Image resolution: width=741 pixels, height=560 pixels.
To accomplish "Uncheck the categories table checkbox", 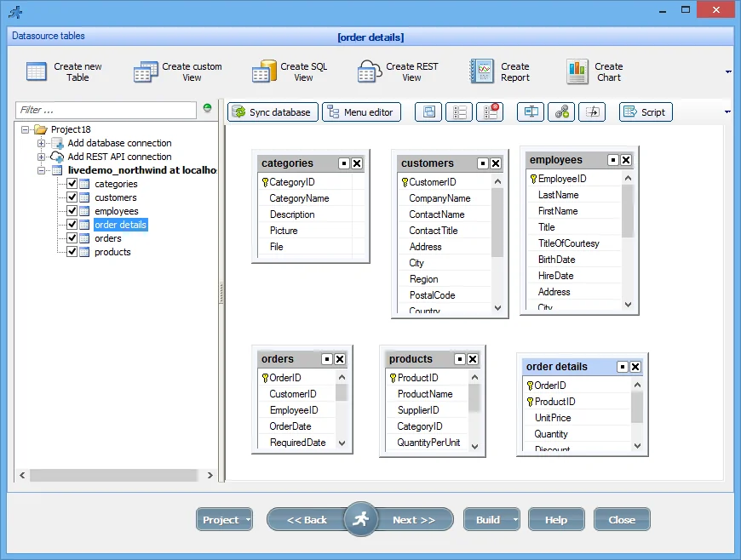I will pos(72,184).
